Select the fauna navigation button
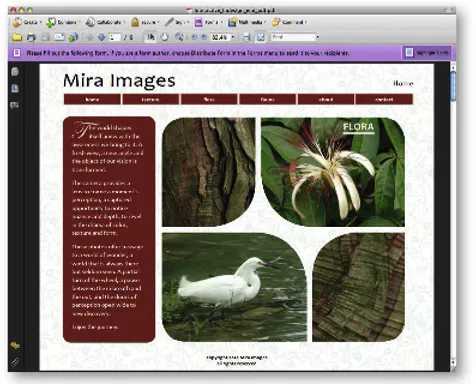This screenshot has width=476, height=384. pos(267,99)
